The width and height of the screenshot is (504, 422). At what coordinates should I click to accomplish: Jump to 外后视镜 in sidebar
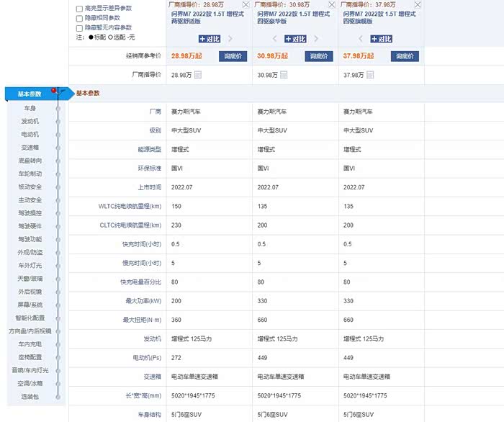[x=30, y=292]
